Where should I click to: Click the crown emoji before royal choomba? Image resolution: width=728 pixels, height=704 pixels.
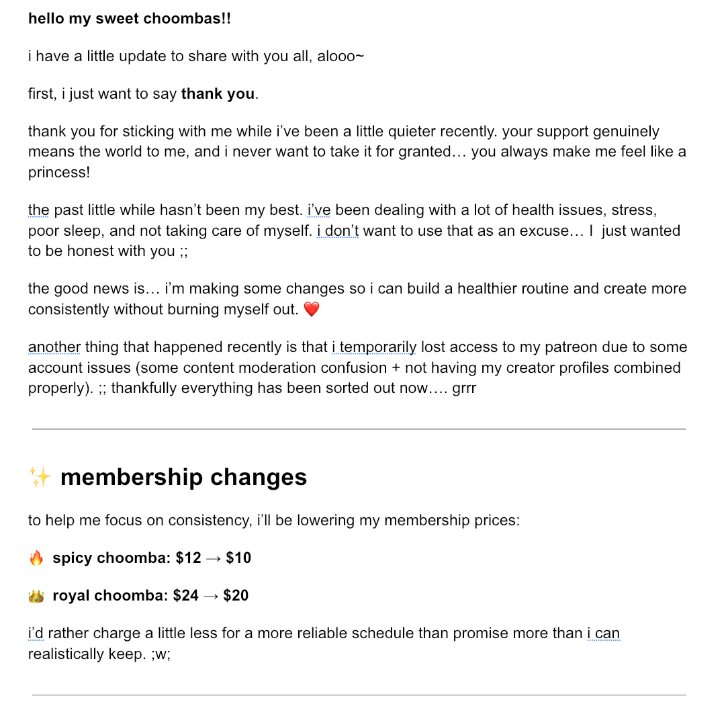tap(36, 595)
